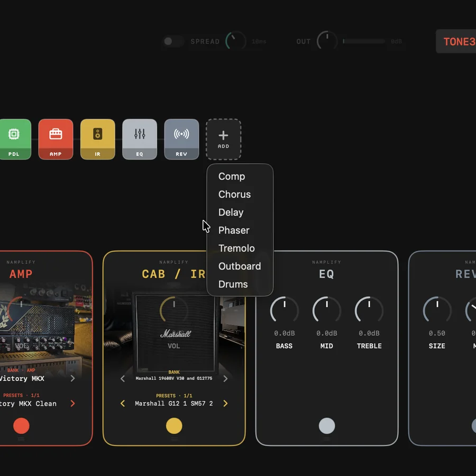Viewport: 476px width, 476px height.
Task: Click the OUT 0dB value
Action: coord(397,41)
